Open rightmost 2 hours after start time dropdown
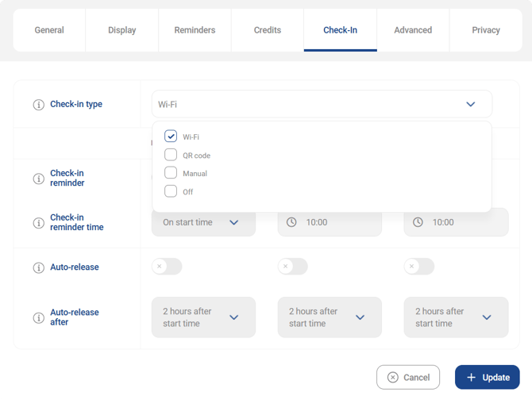The image size is (532, 400). 457,317
